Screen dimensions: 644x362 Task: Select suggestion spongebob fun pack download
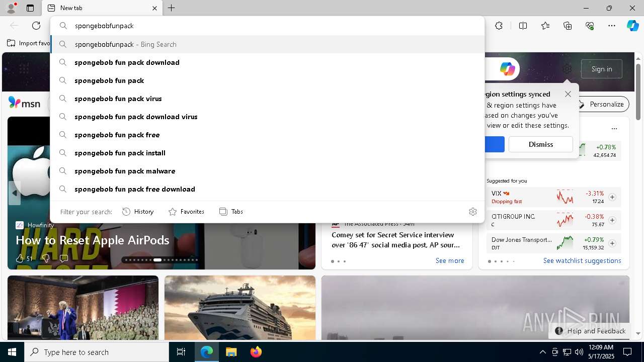pos(267,62)
